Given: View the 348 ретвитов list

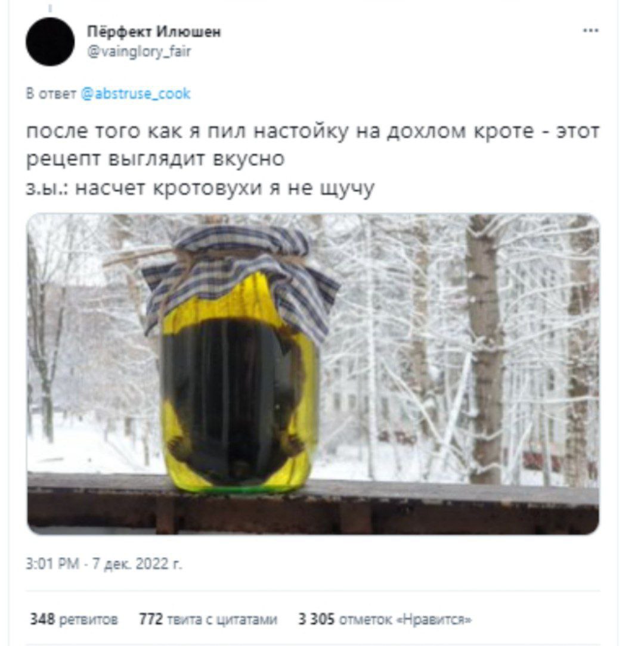Looking at the screenshot, I should (74, 619).
